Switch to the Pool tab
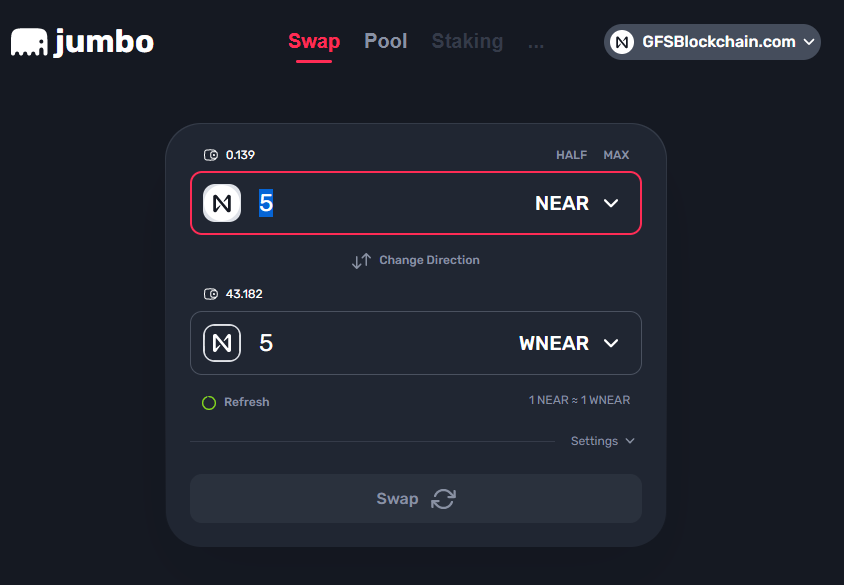The image size is (844, 585). coord(385,41)
